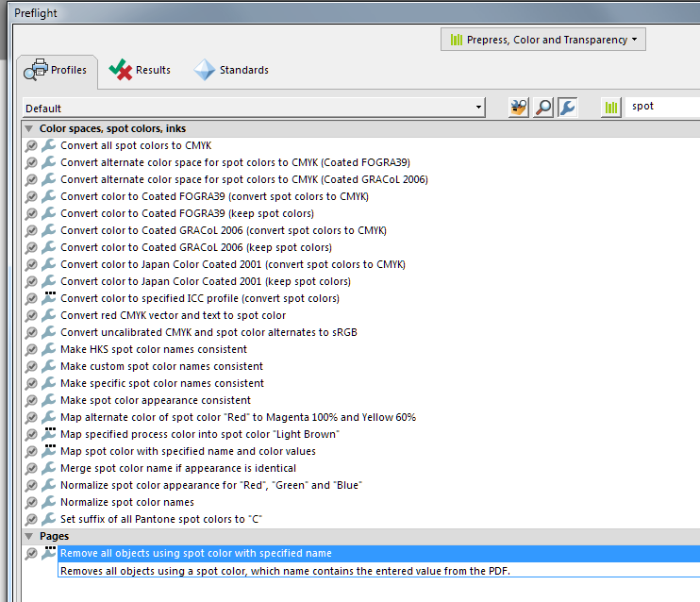Select Convert color to Coated GRACoL 2006 (keep spot colors)

pos(196,247)
